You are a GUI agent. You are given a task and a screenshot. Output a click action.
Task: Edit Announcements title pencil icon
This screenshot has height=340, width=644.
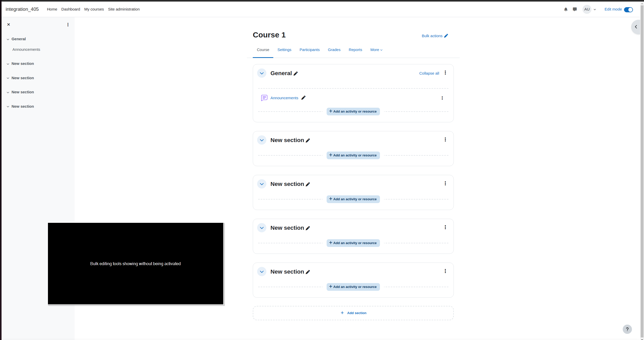coord(303,98)
